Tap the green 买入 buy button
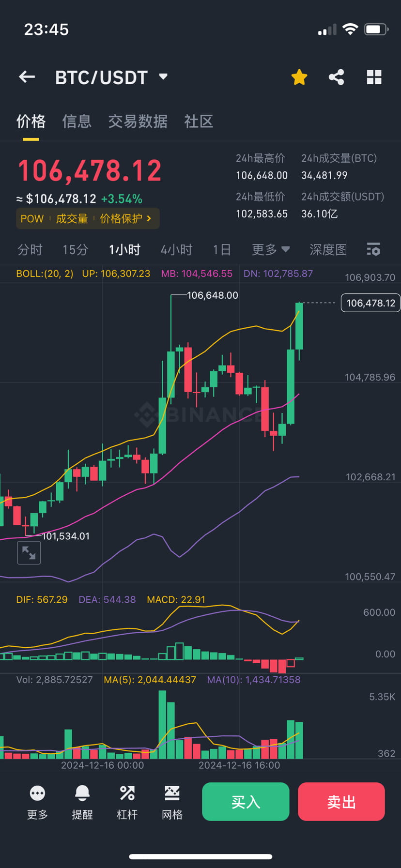401x868 pixels. (x=246, y=802)
